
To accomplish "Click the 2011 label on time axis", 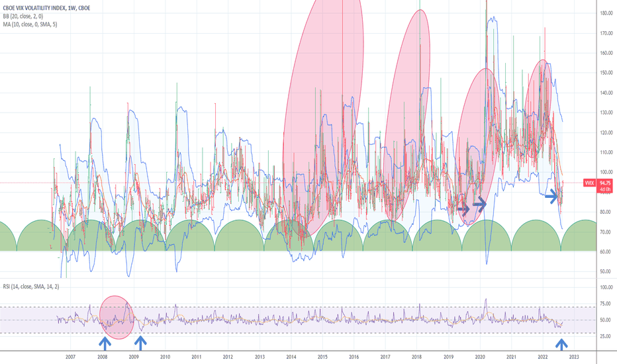I will tap(197, 357).
